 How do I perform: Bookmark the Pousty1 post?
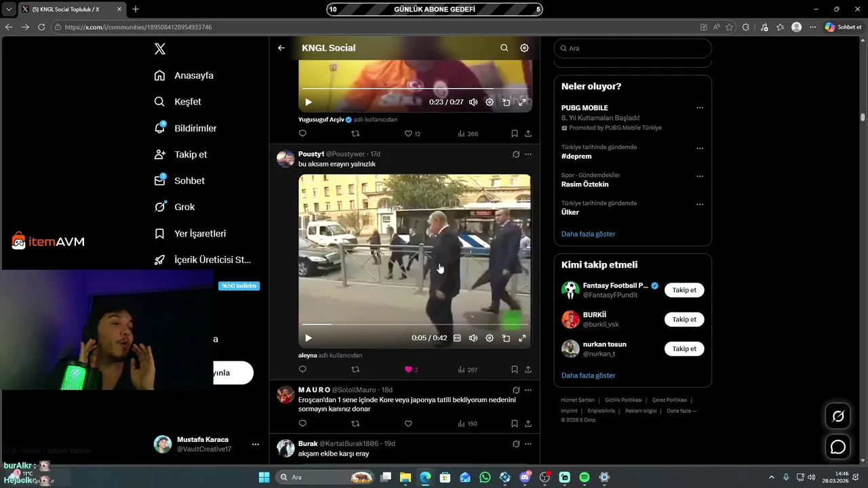[x=515, y=369]
